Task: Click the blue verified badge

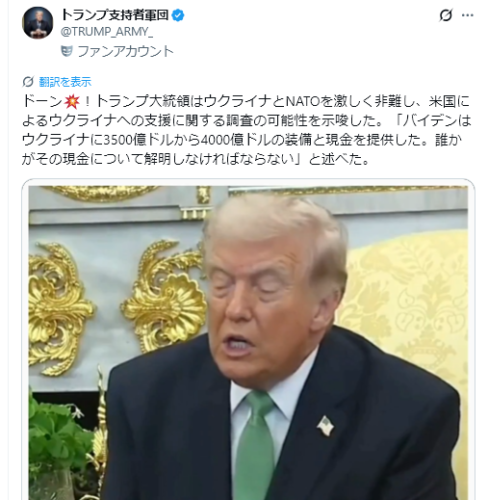Action: [x=178, y=15]
